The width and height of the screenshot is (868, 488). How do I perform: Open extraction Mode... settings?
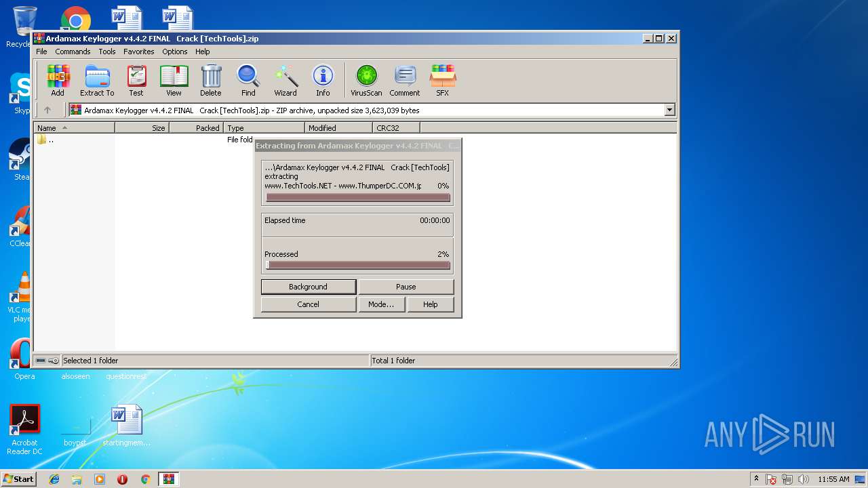(381, 304)
